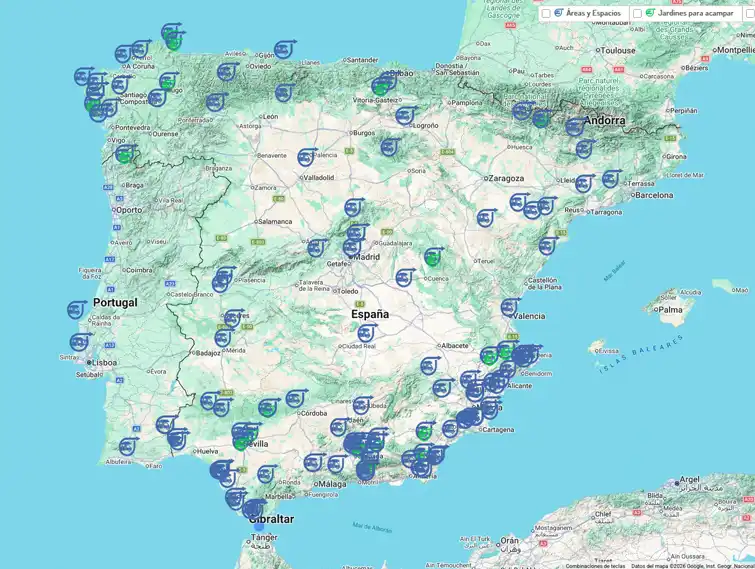Open the Combinaciones de teclas link
This screenshot has height=569, width=755.
[x=595, y=566]
